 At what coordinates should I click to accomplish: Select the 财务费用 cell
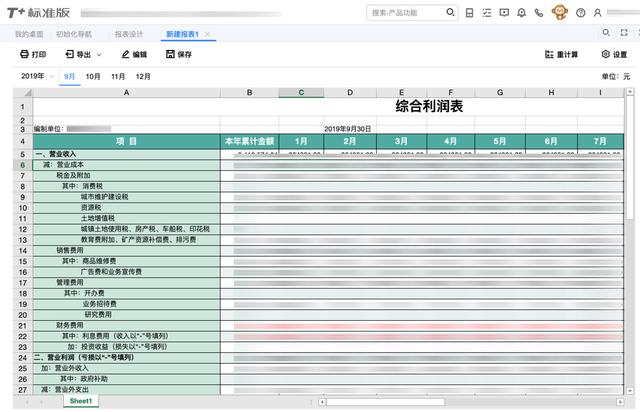pos(127,325)
